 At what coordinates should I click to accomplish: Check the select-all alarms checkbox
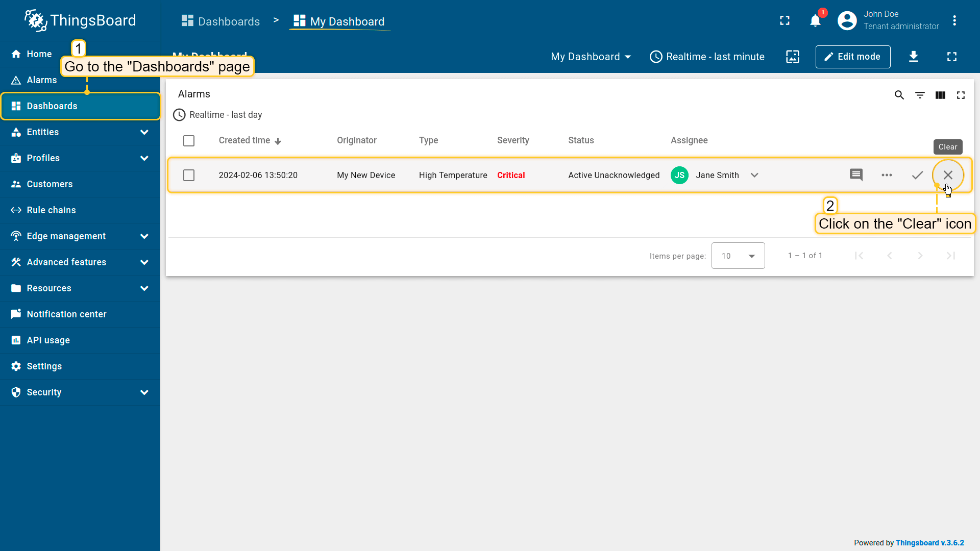tap(189, 140)
